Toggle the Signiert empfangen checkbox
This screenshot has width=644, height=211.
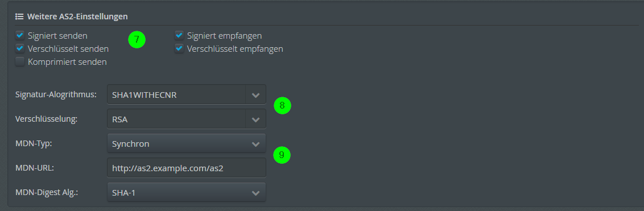point(179,35)
